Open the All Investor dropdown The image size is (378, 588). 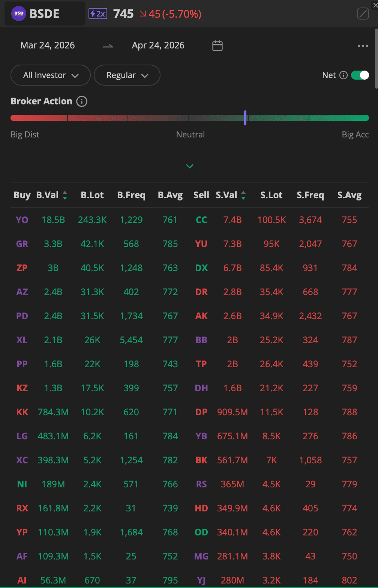50,75
